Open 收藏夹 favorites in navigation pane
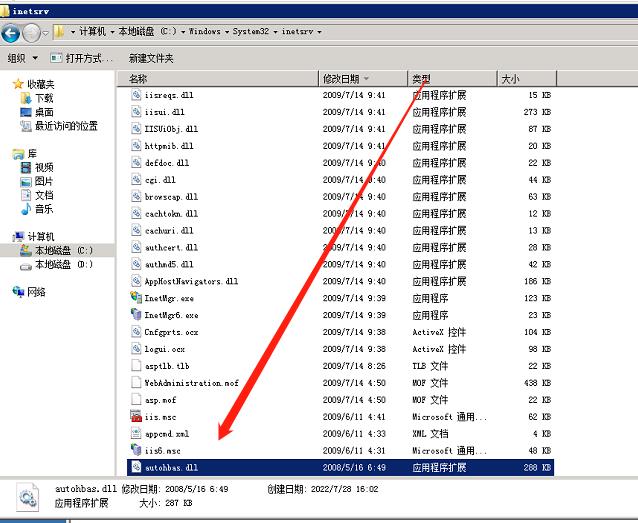The width and height of the screenshot is (638, 523). click(33, 84)
